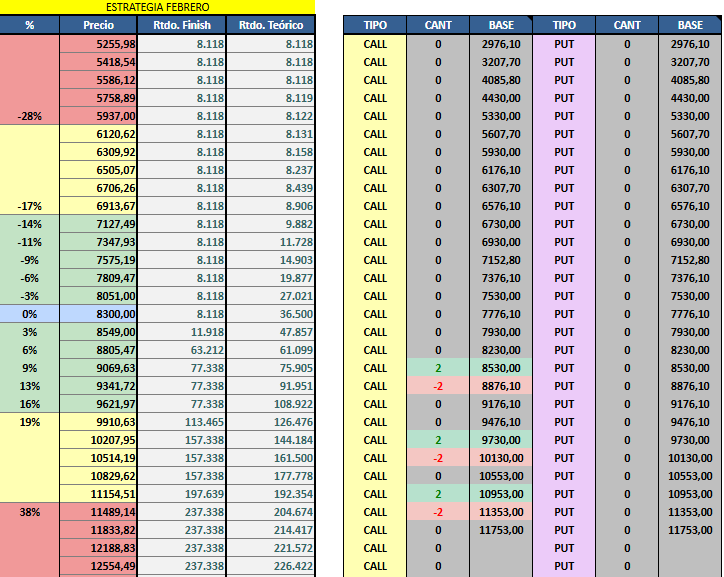Select the PUT base cell 6576,10
The image size is (724, 577).
[690, 206]
